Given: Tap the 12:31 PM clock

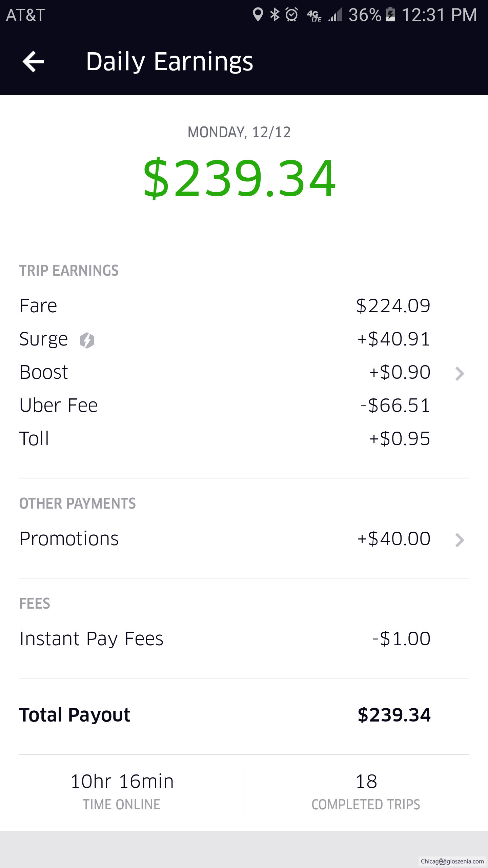Looking at the screenshot, I should pyautogui.click(x=439, y=15).
